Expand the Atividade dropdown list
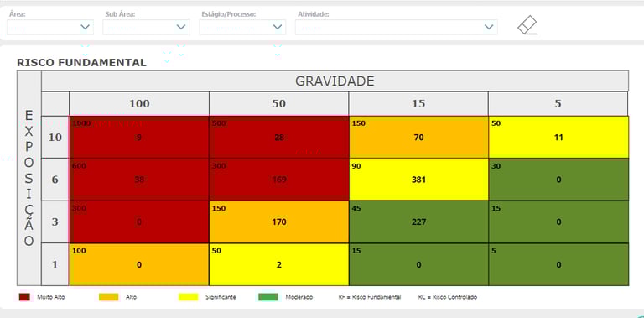This screenshot has height=318, width=644. (397, 27)
